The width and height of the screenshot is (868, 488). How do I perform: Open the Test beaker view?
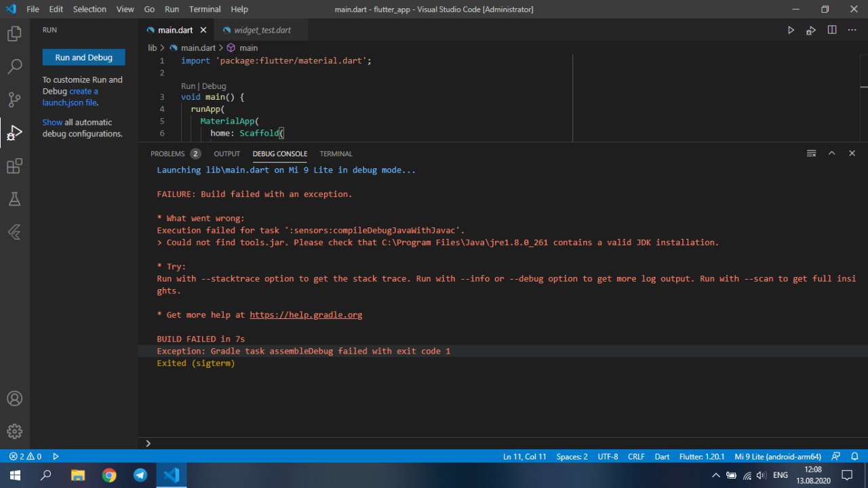(x=14, y=199)
